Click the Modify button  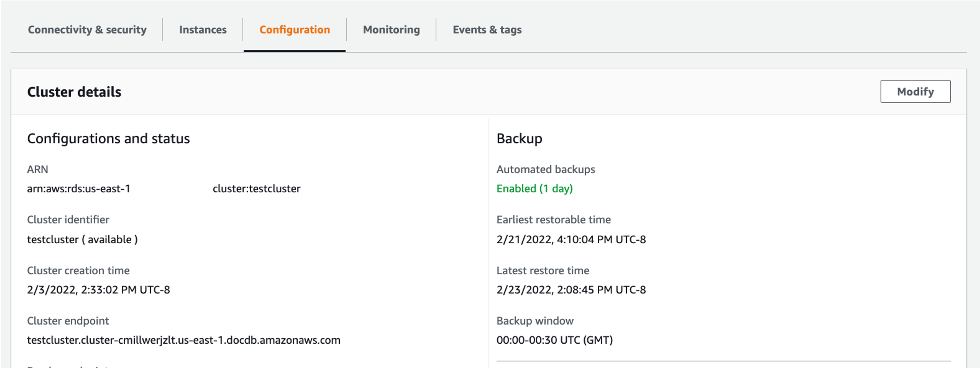pos(915,91)
